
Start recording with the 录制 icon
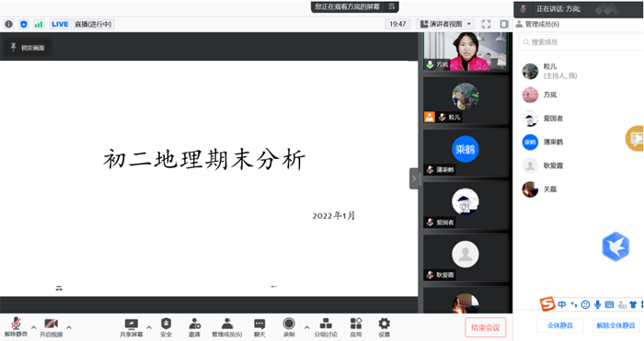[289, 327]
